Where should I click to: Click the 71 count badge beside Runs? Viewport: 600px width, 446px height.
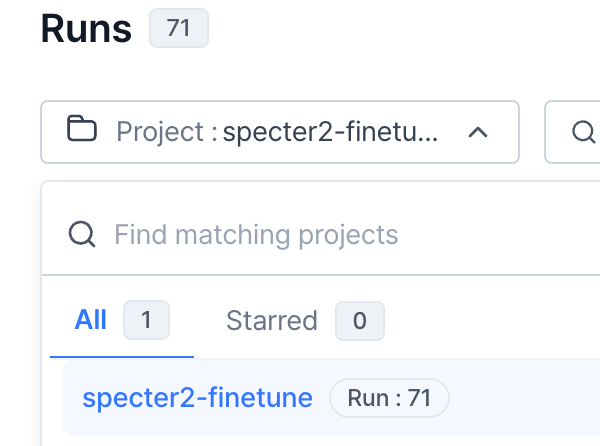pos(179,28)
